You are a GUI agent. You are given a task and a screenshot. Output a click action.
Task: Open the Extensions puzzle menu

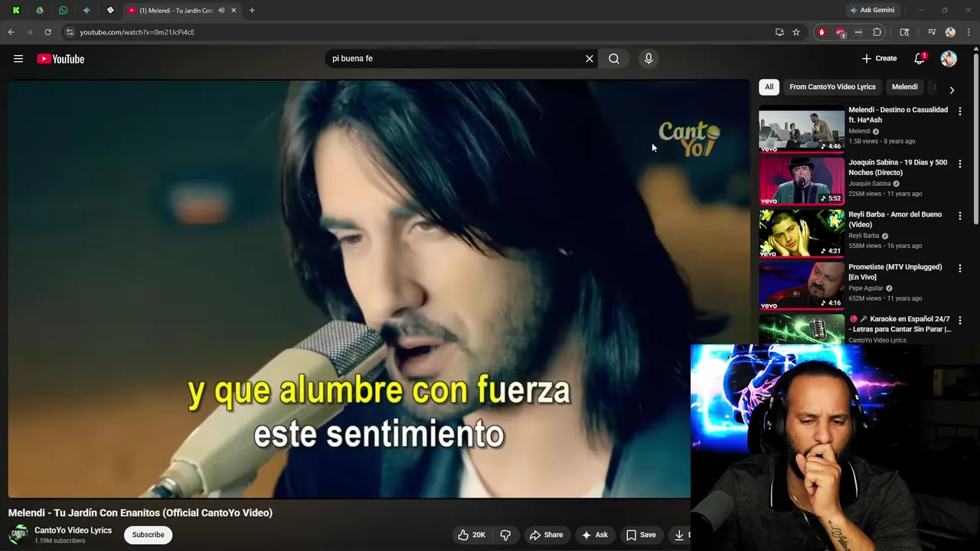[x=877, y=32]
